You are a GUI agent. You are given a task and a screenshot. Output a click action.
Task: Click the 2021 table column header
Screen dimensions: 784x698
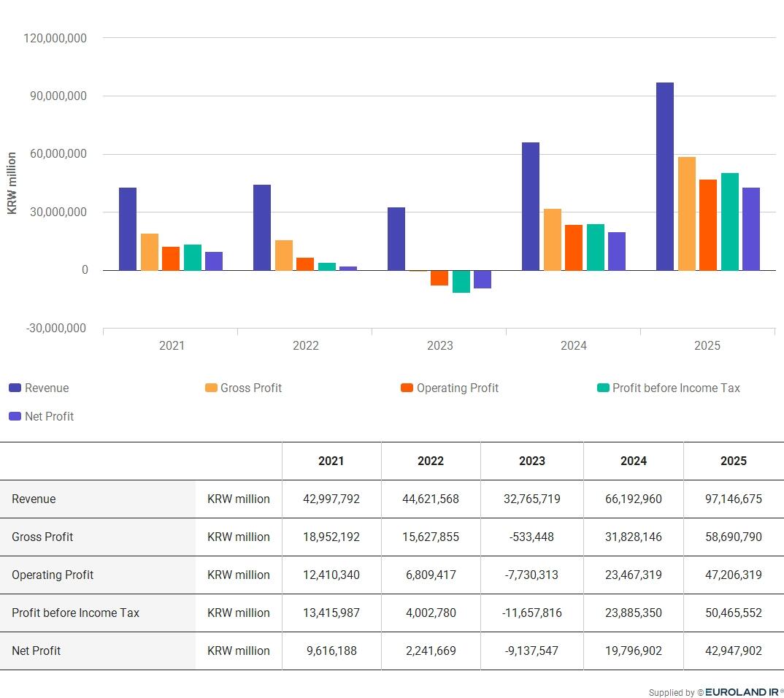[x=331, y=461]
